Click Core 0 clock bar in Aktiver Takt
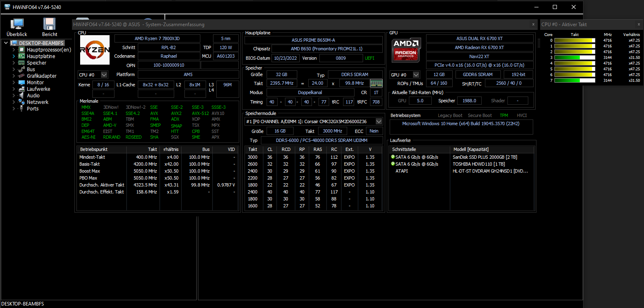 [574, 40]
